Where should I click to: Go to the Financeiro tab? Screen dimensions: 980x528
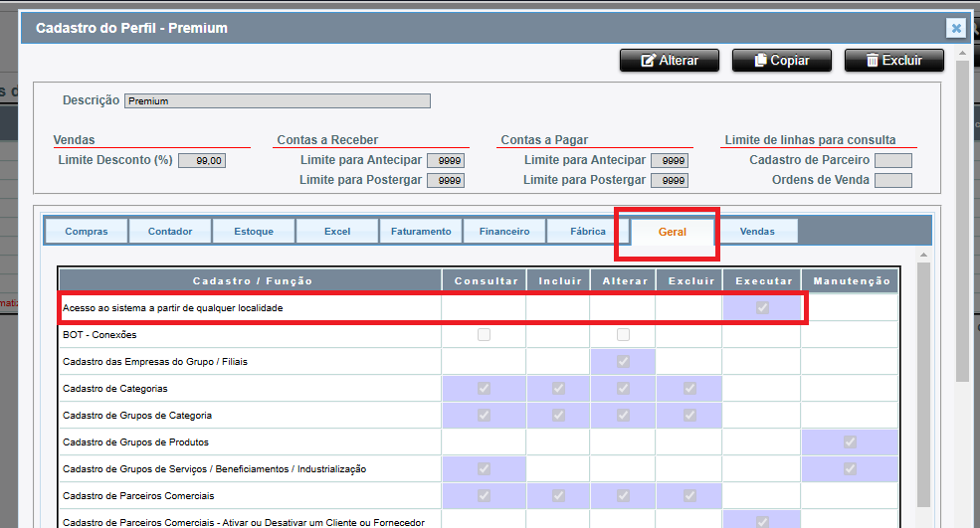(504, 232)
